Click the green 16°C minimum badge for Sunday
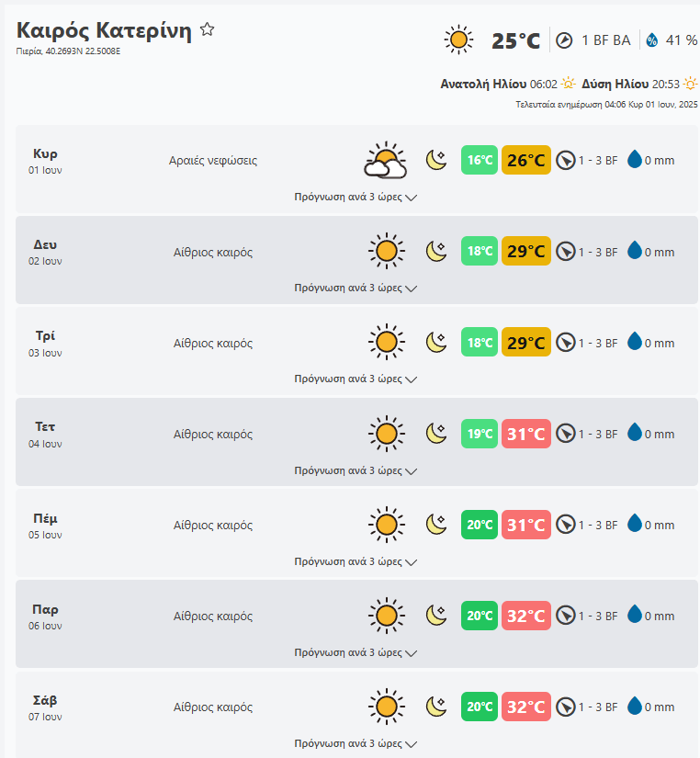 coord(480,161)
